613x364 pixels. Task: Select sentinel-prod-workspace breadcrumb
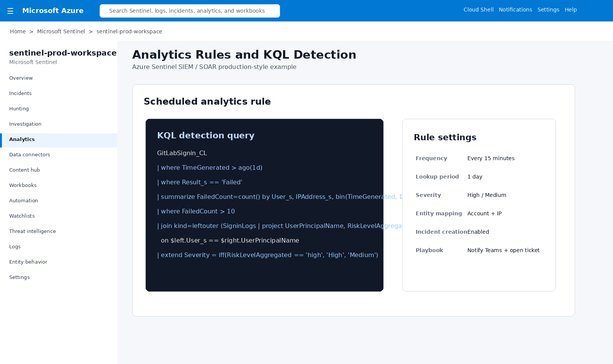(129, 31)
